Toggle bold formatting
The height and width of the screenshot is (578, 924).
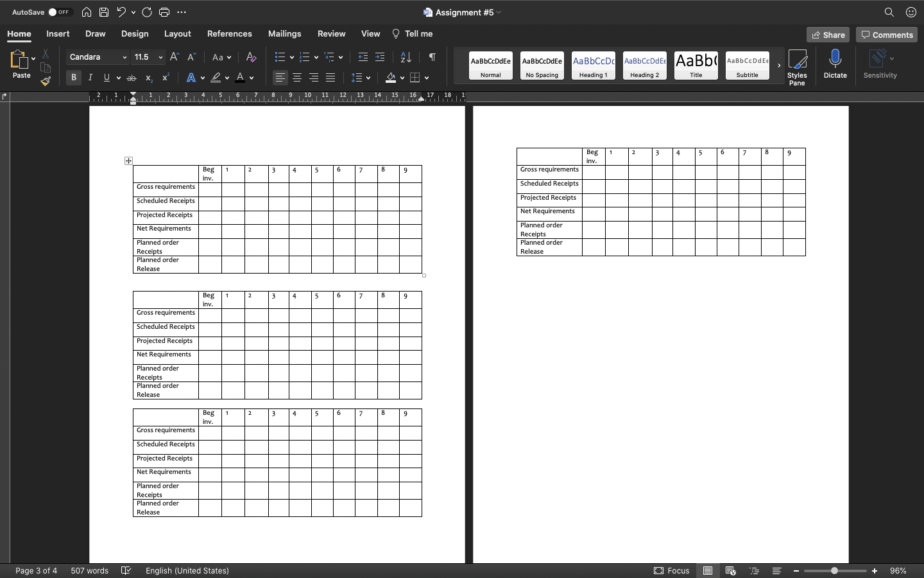pos(74,78)
